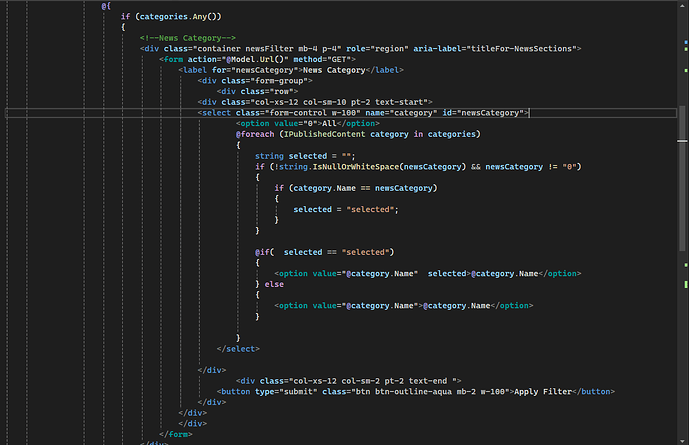Click "col-xs-12 col-sm-2 pt-2 text-end" class value
The image size is (689, 445).
pos(373,381)
